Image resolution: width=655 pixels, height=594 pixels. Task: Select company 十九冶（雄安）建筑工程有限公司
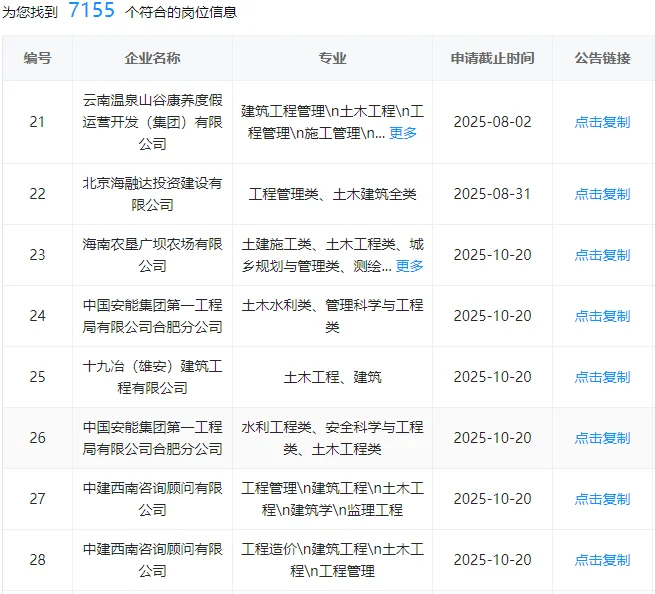(x=152, y=377)
